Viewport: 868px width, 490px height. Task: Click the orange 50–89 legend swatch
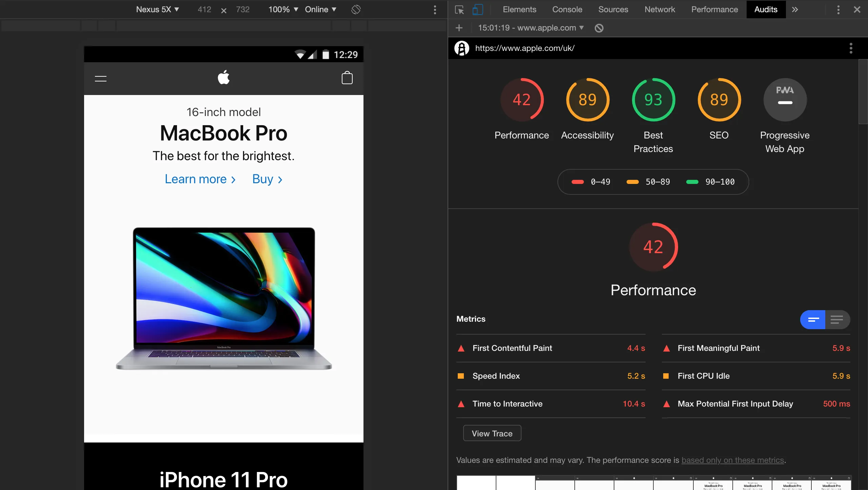632,182
